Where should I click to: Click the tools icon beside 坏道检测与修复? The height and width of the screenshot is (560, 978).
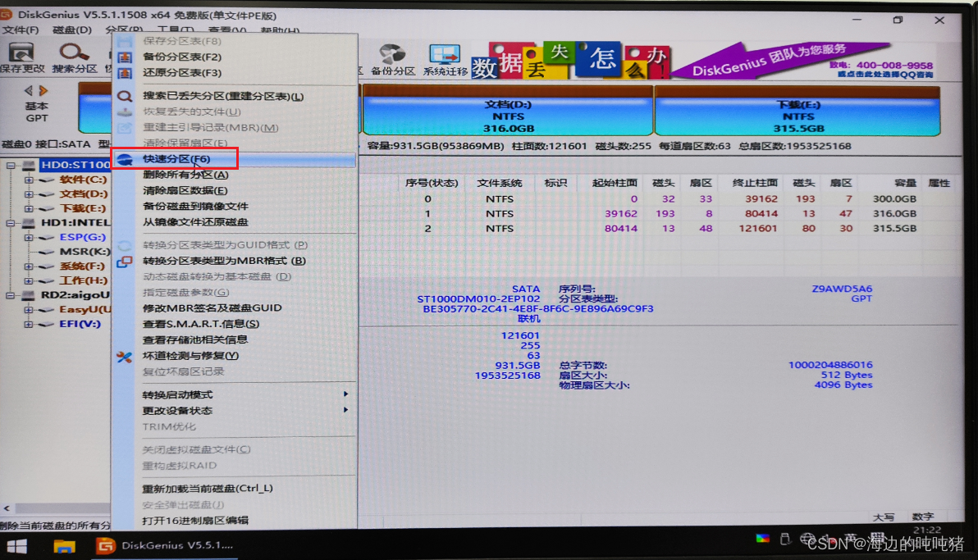[125, 357]
